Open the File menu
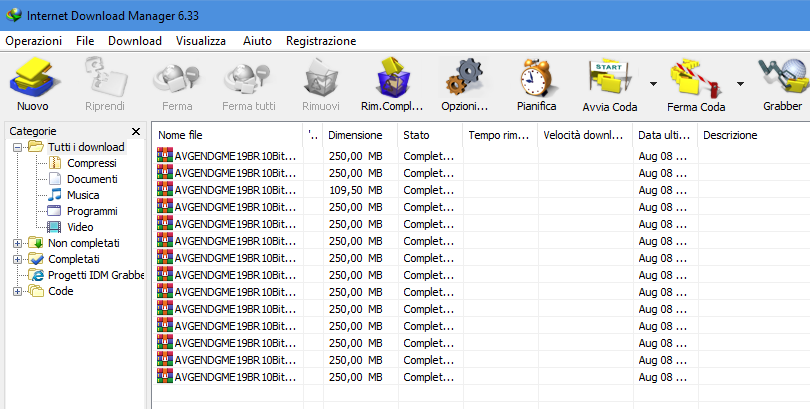The width and height of the screenshot is (810, 409). [x=85, y=41]
